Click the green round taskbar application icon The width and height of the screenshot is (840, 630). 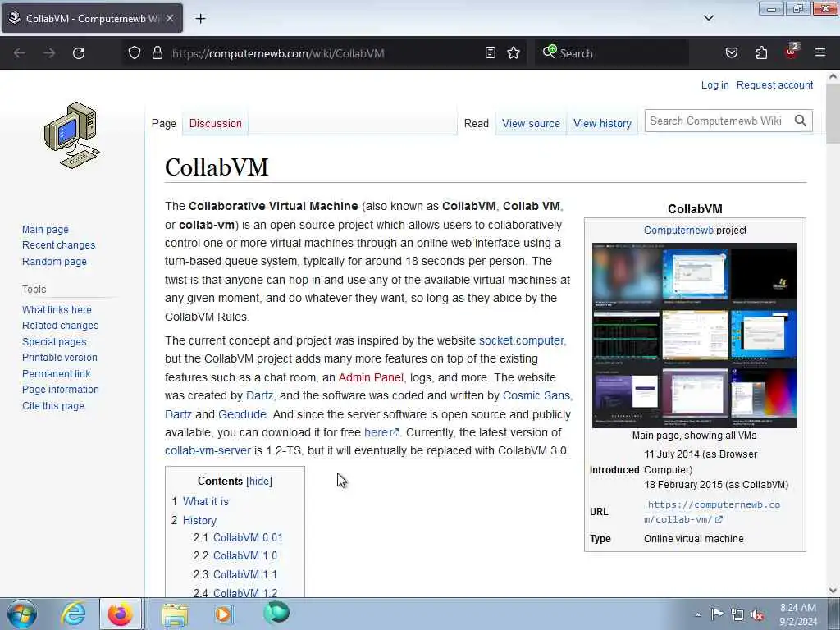(x=276, y=612)
